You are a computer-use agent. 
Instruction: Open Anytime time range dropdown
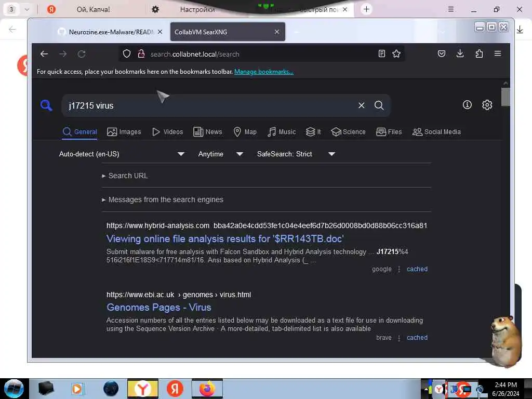tap(220, 154)
